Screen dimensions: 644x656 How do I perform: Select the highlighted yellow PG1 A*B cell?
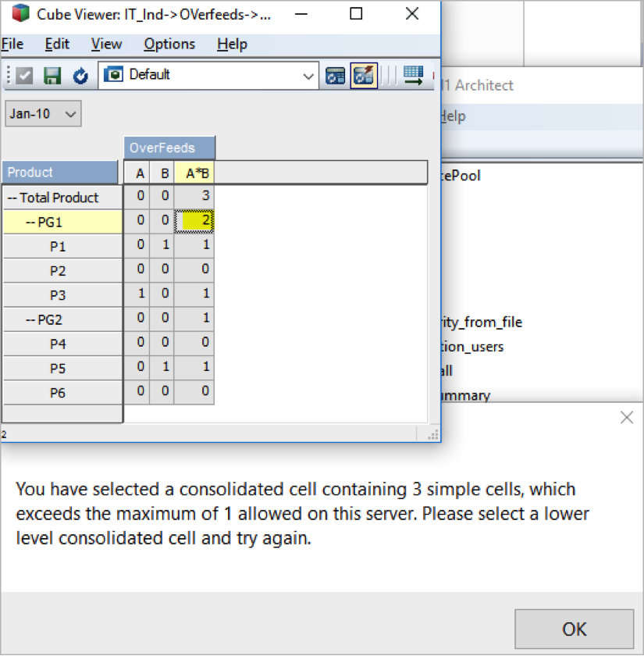[x=194, y=222]
